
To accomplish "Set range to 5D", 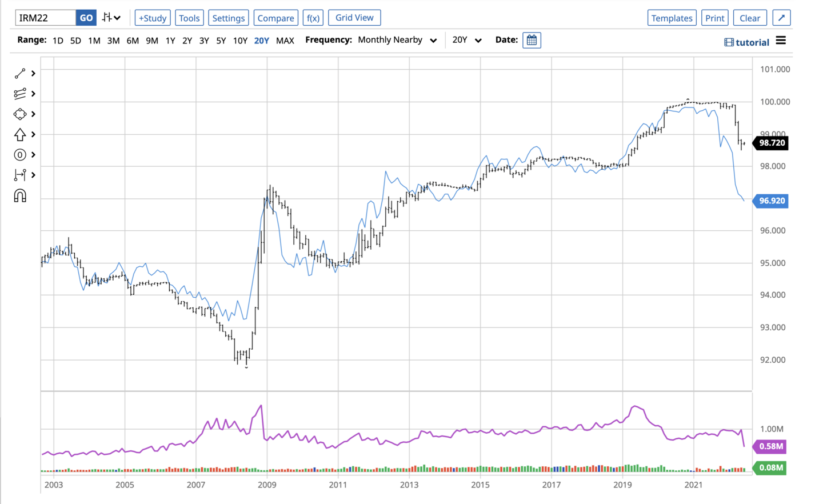I will [x=75, y=41].
